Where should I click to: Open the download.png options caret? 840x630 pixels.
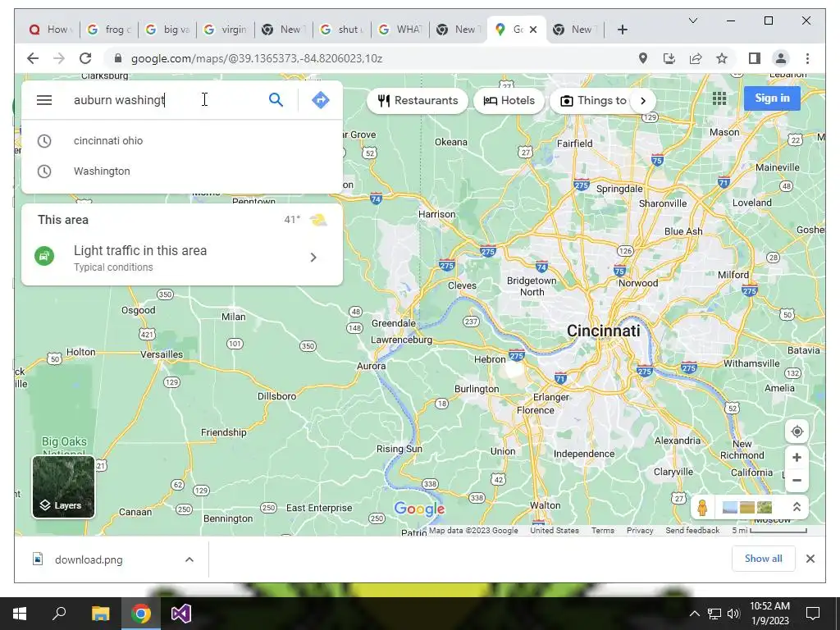(x=189, y=559)
